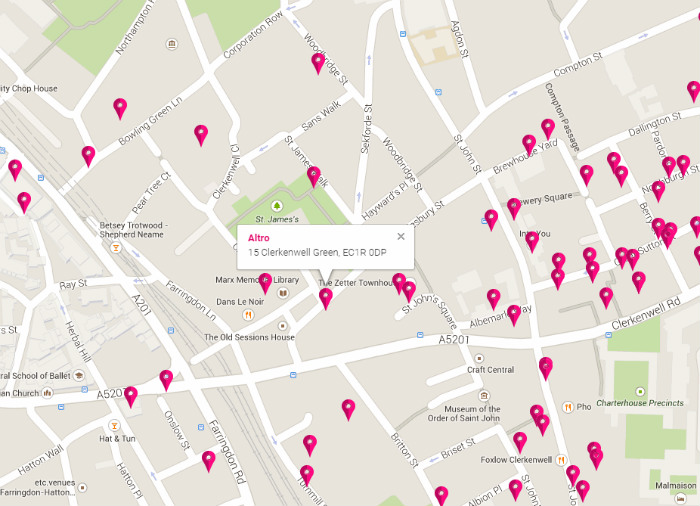Screen dimensions: 700x506
Task: Select the pink pin on Woodbridge St near Corporation Row
Action: (x=318, y=63)
